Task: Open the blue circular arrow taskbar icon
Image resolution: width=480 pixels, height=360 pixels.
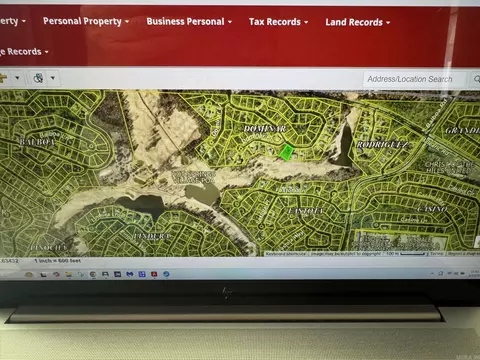Action: [166, 274]
